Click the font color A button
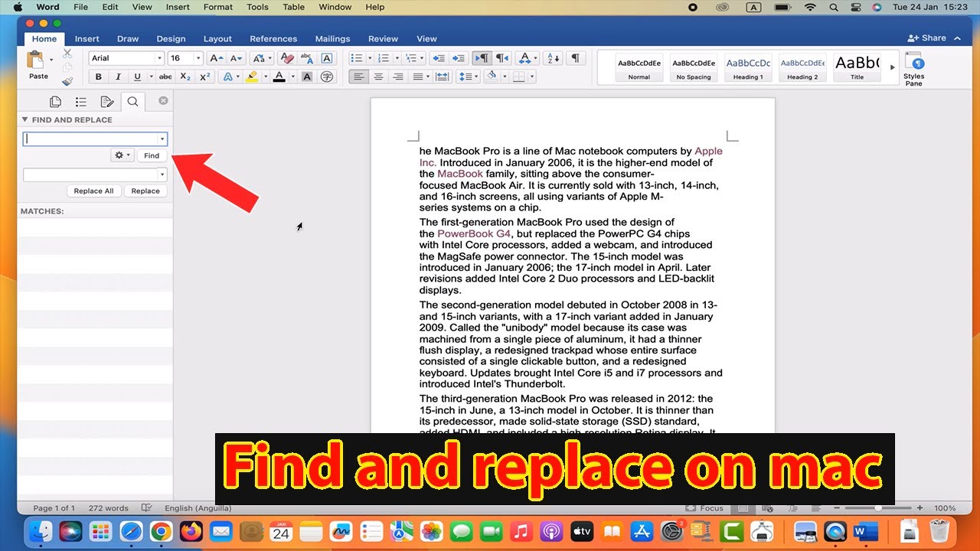980x551 pixels. (279, 77)
